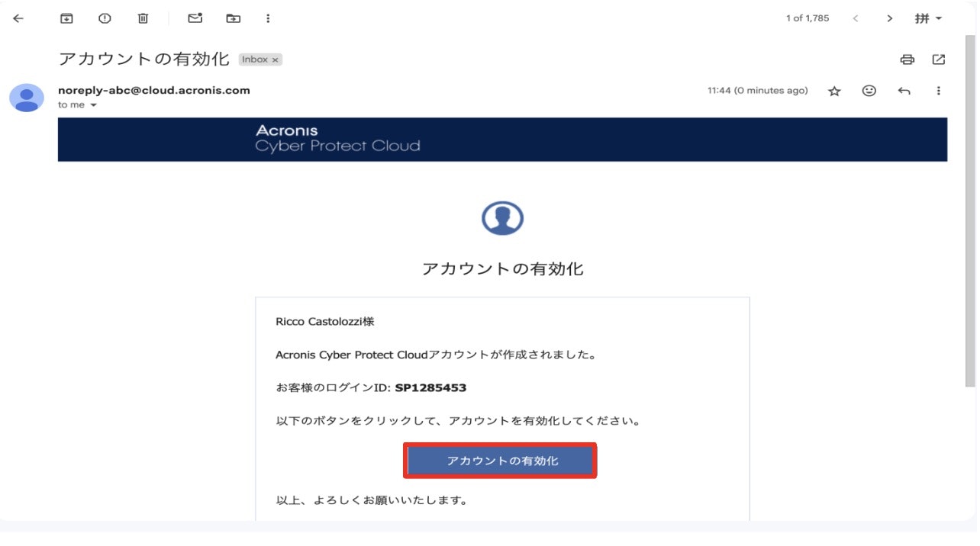The width and height of the screenshot is (980, 546).
Task: Click the blue user profile icon in email body
Action: [502, 218]
